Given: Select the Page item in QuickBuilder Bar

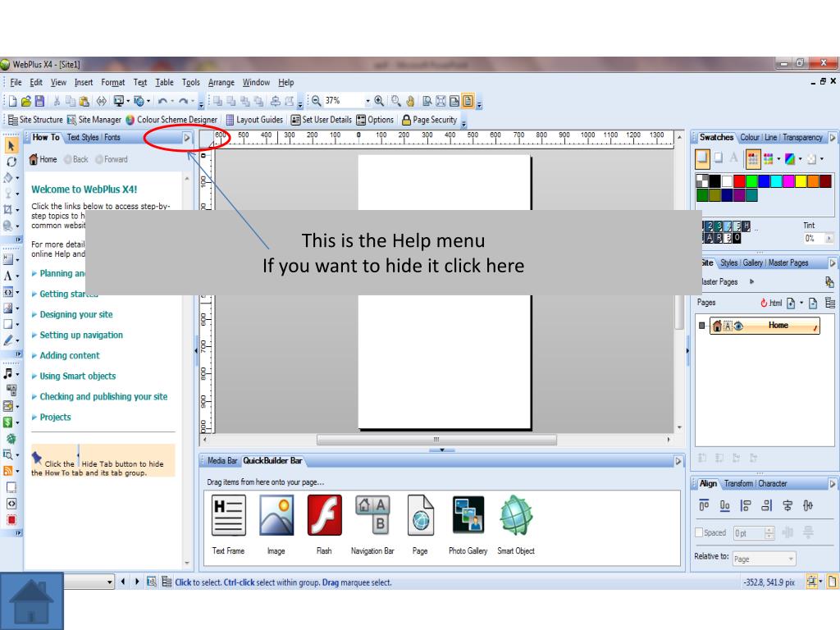Looking at the screenshot, I should 421,524.
